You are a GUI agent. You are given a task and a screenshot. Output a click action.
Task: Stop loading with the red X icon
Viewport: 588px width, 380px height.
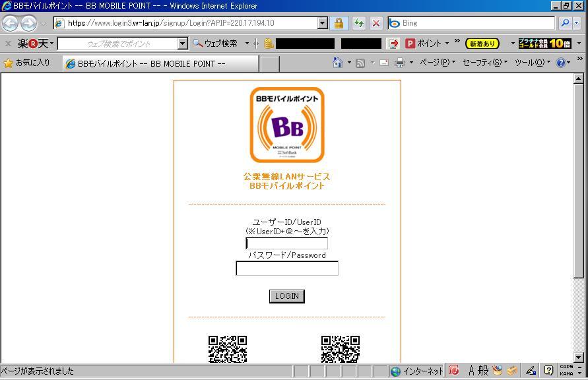[x=376, y=23]
